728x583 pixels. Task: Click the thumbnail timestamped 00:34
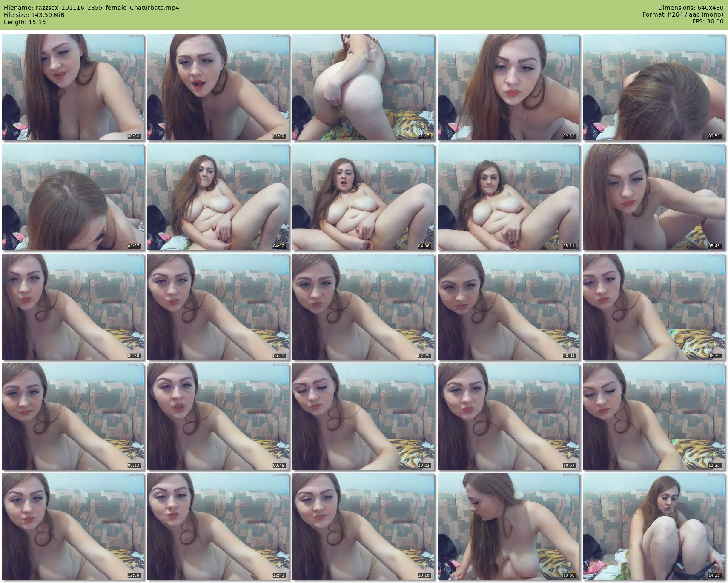pyautogui.click(x=73, y=87)
